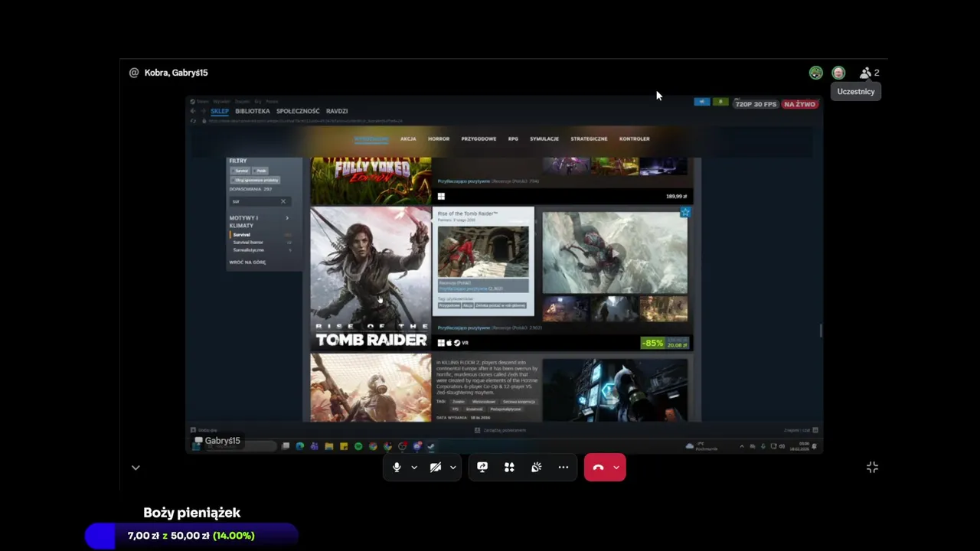Click the pink participant avatar
The height and width of the screenshot is (551, 980).
pos(839,73)
